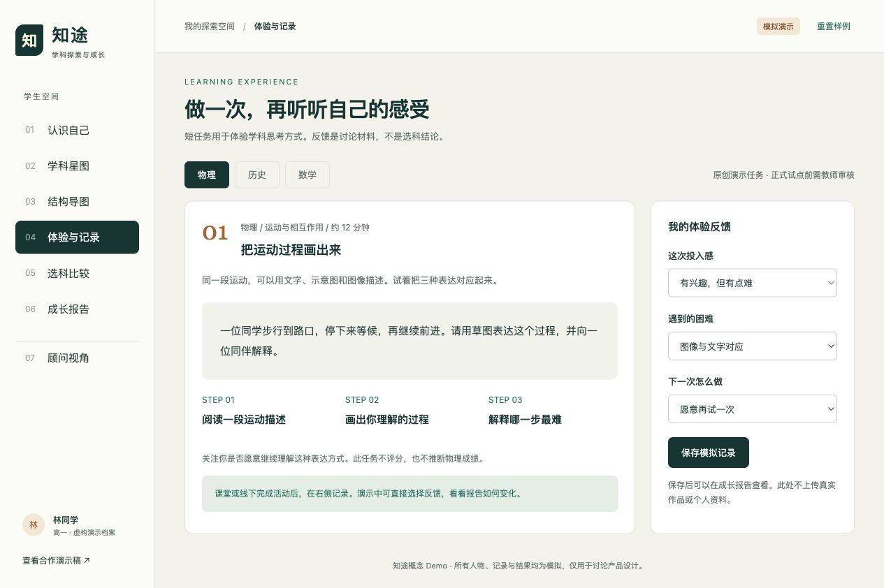
Task: Open the 这次投入感 dropdown
Action: click(753, 283)
